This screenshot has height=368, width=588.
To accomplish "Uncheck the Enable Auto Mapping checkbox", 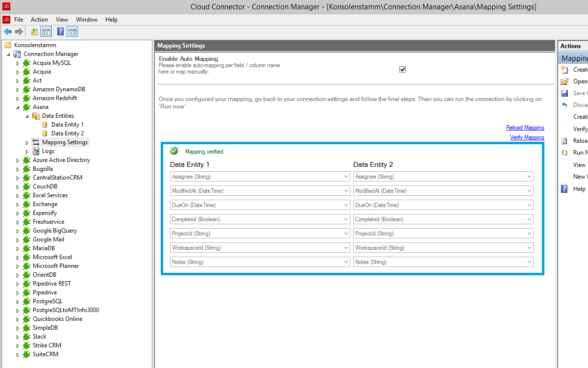I will point(402,70).
